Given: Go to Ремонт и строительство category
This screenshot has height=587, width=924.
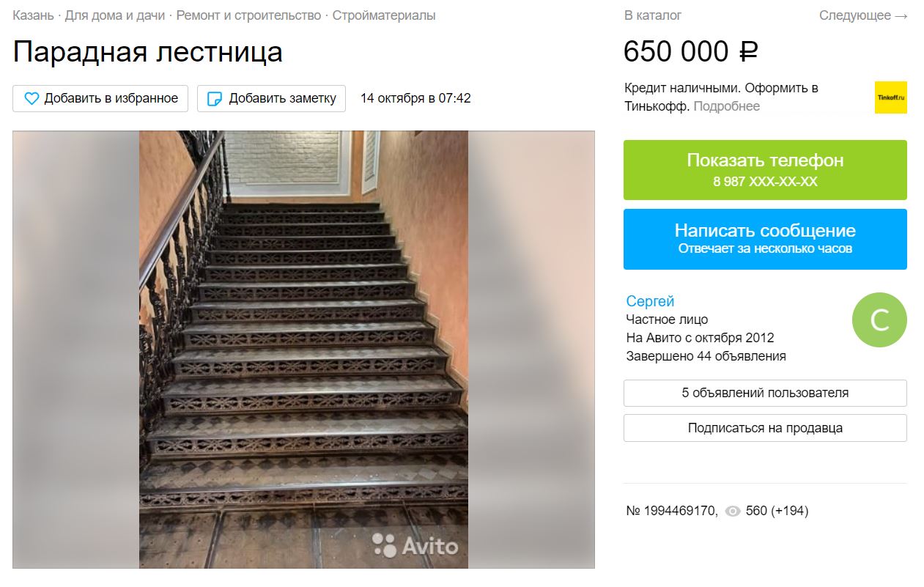Looking at the screenshot, I should (x=248, y=15).
